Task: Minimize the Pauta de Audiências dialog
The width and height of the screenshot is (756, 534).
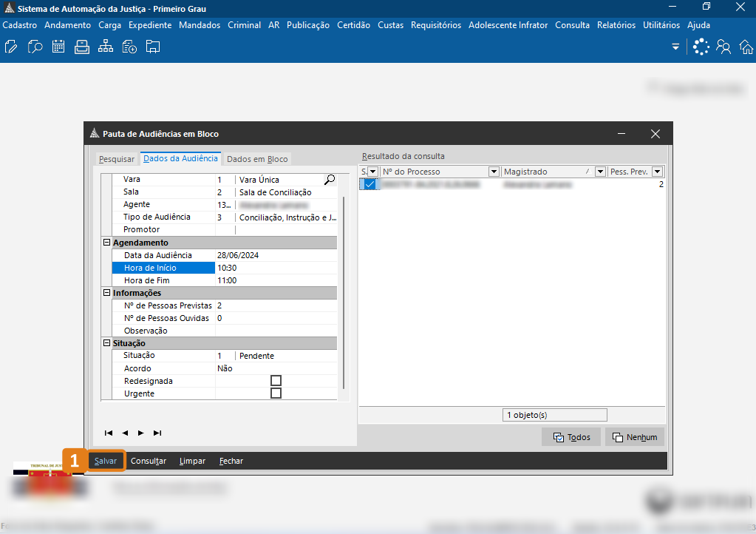Action: click(x=622, y=134)
